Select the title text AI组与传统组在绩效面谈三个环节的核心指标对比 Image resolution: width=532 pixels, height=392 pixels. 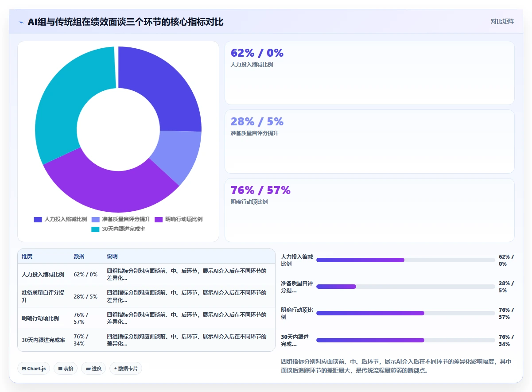coord(125,22)
